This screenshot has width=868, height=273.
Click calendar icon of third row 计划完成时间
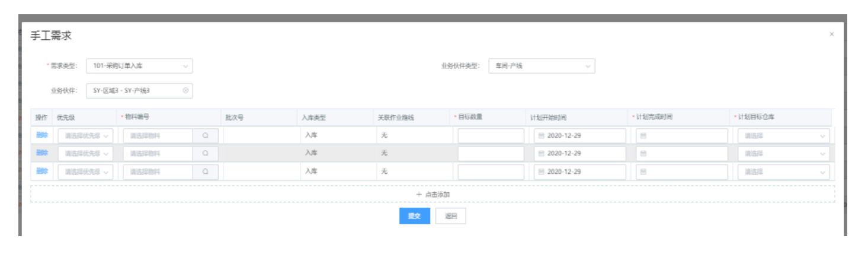(x=643, y=172)
